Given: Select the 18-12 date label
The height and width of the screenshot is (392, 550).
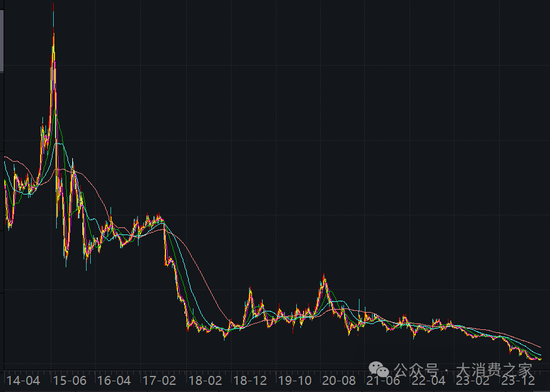Looking at the screenshot, I should pyautogui.click(x=250, y=381).
